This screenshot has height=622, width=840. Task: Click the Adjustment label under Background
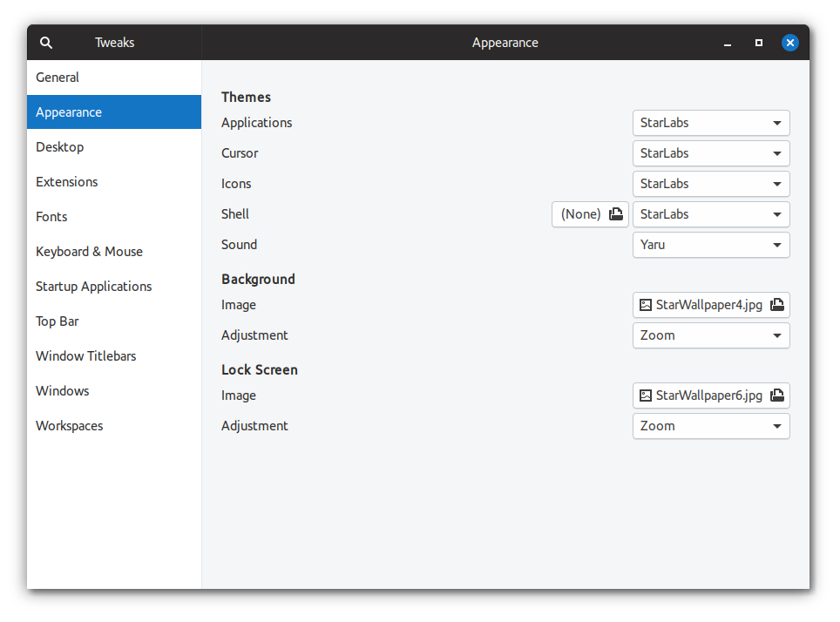[254, 336]
